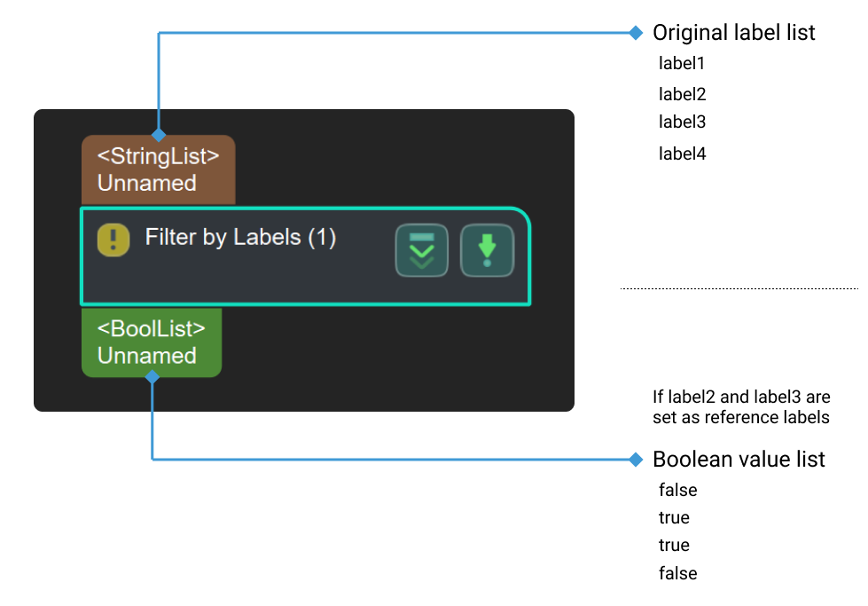
Task: Click the "Original label list" heading
Action: click(x=733, y=33)
